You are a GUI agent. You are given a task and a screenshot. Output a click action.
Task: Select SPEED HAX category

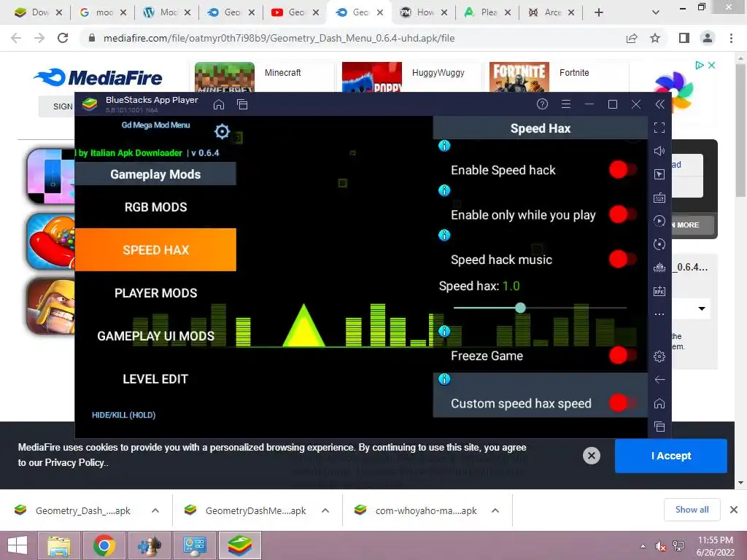click(156, 250)
